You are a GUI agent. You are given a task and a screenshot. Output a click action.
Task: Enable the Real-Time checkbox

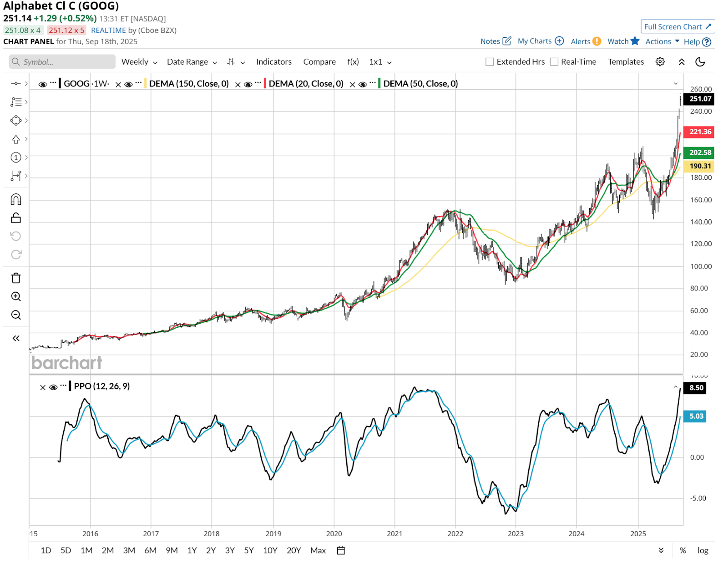[x=554, y=62]
